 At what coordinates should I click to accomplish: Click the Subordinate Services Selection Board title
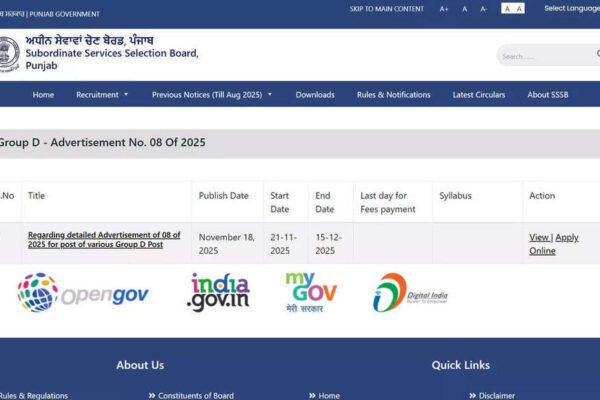point(112,59)
